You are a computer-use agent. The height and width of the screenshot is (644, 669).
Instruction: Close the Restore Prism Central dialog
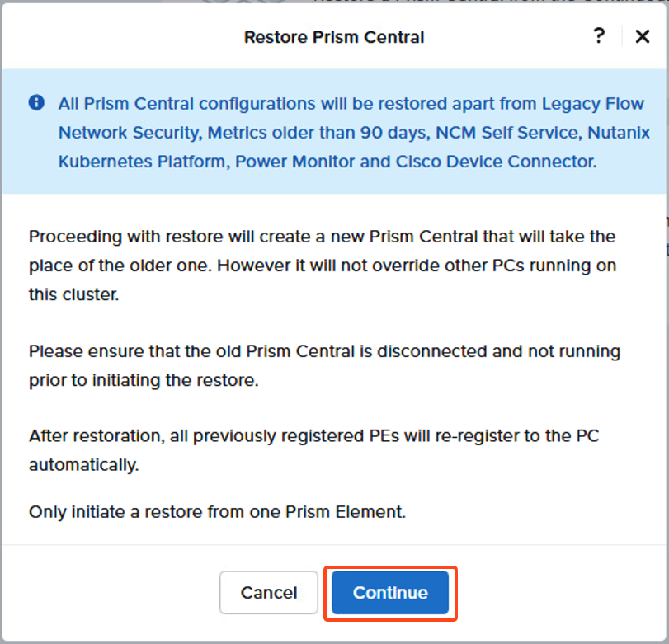coord(642,36)
